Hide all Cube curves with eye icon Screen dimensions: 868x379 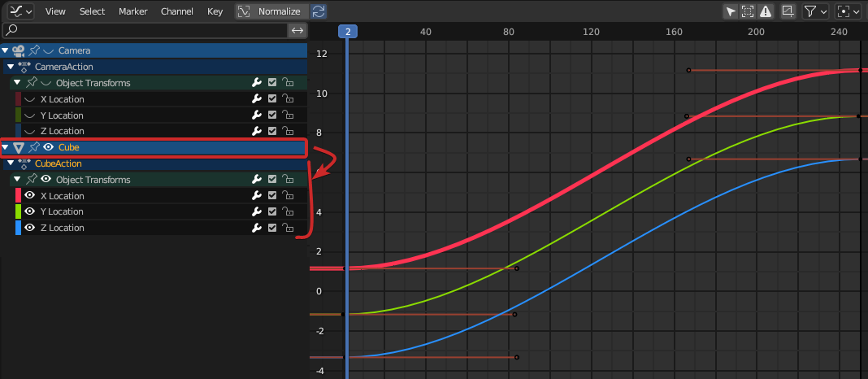(x=48, y=147)
